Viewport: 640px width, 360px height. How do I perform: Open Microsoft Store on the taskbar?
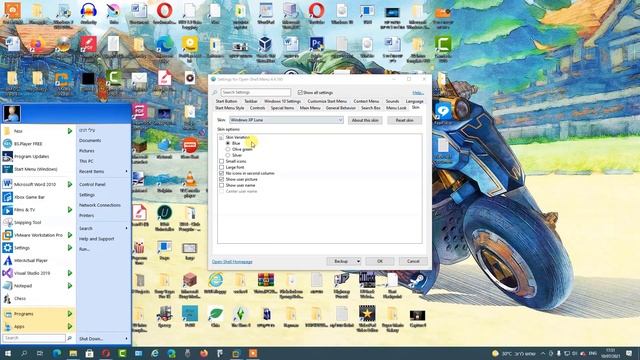[89, 353]
